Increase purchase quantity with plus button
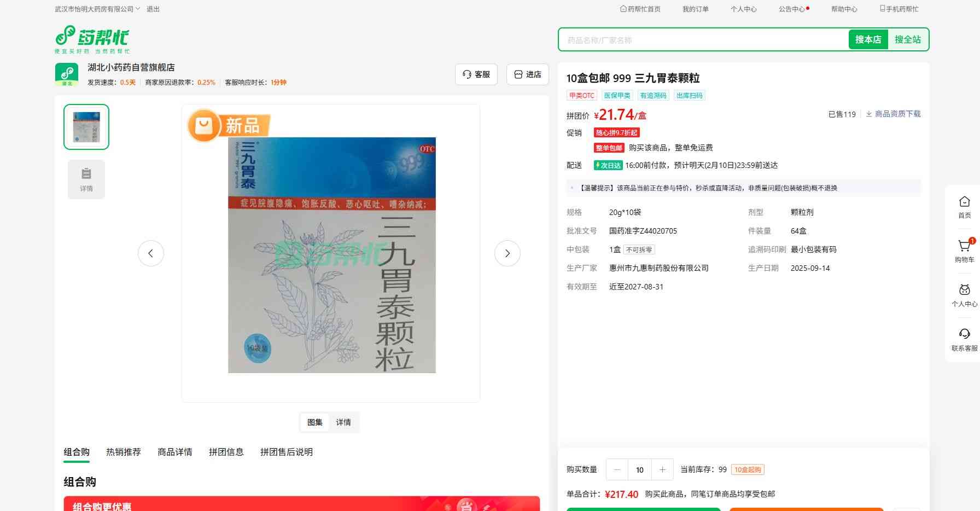 pos(662,469)
